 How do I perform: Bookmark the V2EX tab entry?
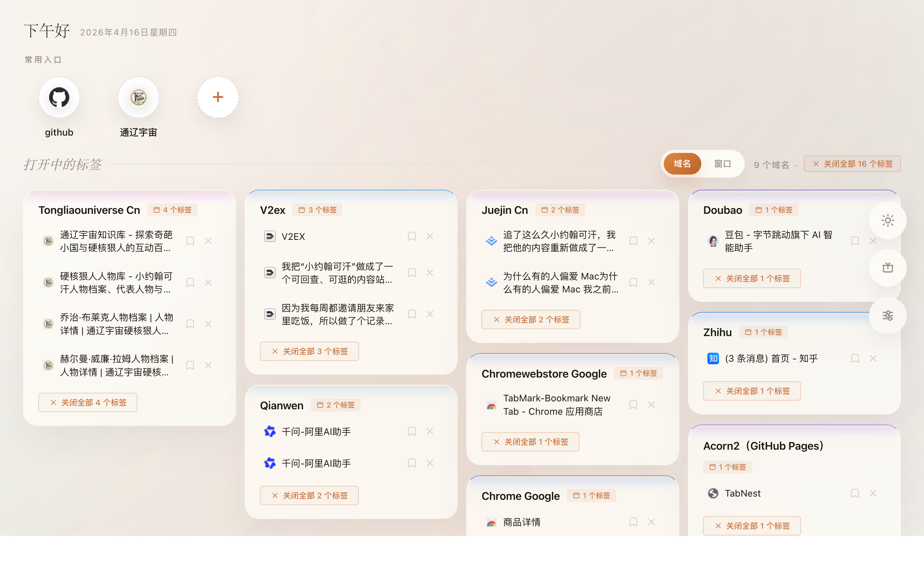[x=411, y=236]
